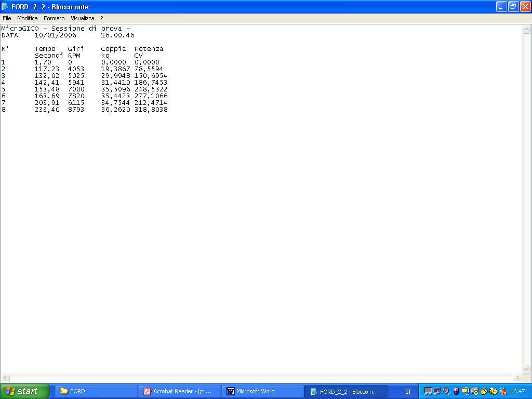
Task: Click the horizontal scrollbar right arrow
Action: click(x=517, y=378)
